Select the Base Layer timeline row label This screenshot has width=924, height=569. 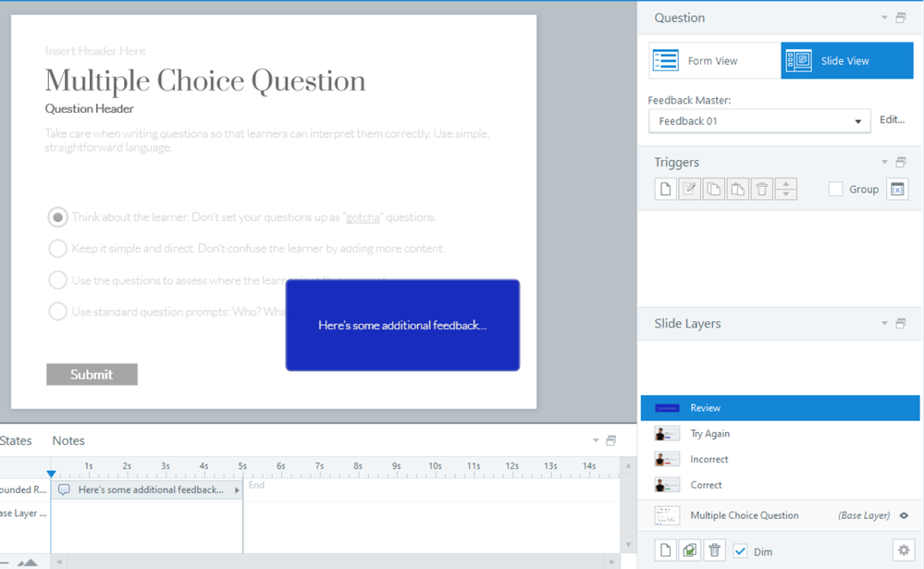tap(23, 513)
